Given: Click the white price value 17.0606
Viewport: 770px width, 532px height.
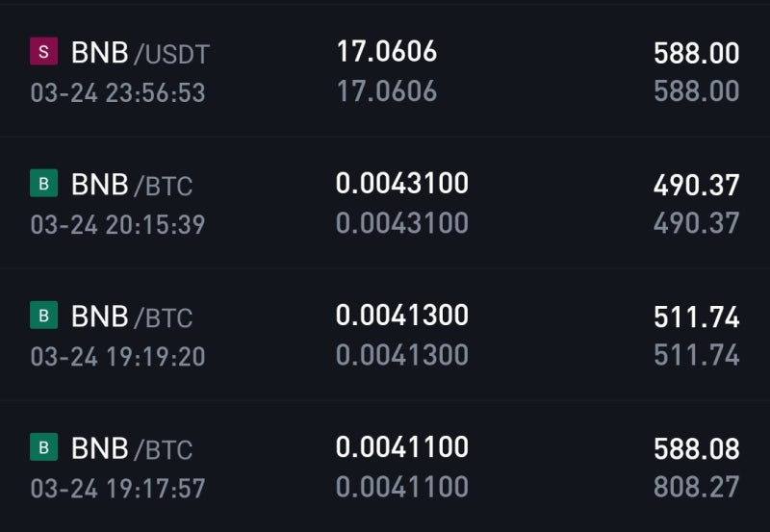Looking at the screenshot, I should tap(387, 52).
